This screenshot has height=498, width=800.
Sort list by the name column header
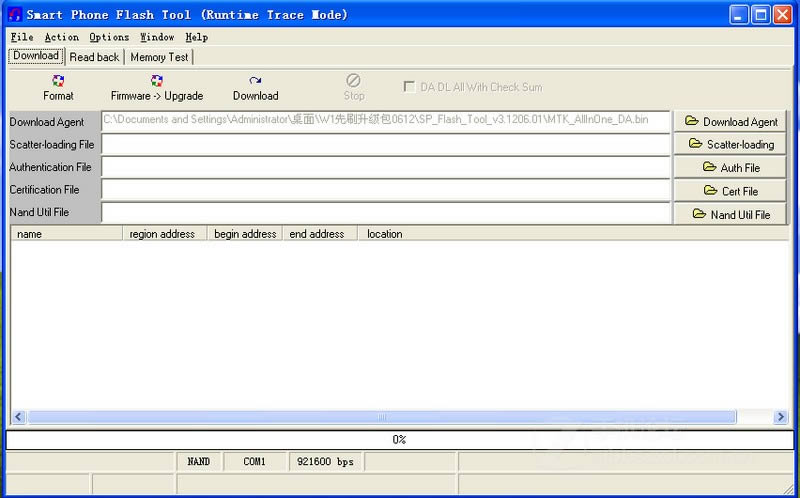66,234
